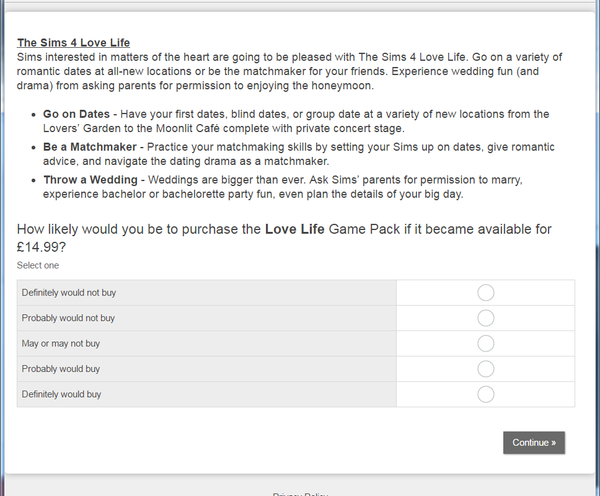Select the 'Definitely would not buy' radio button
The width and height of the screenshot is (600, 496).
(x=486, y=292)
